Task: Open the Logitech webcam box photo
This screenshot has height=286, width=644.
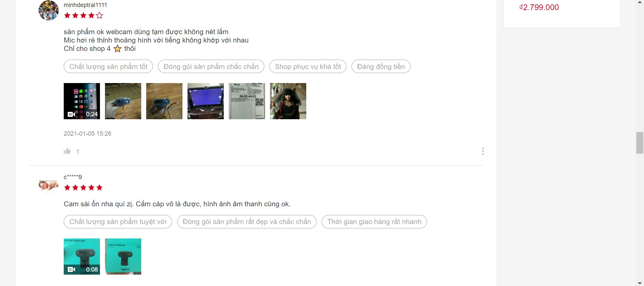Action: [x=123, y=257]
